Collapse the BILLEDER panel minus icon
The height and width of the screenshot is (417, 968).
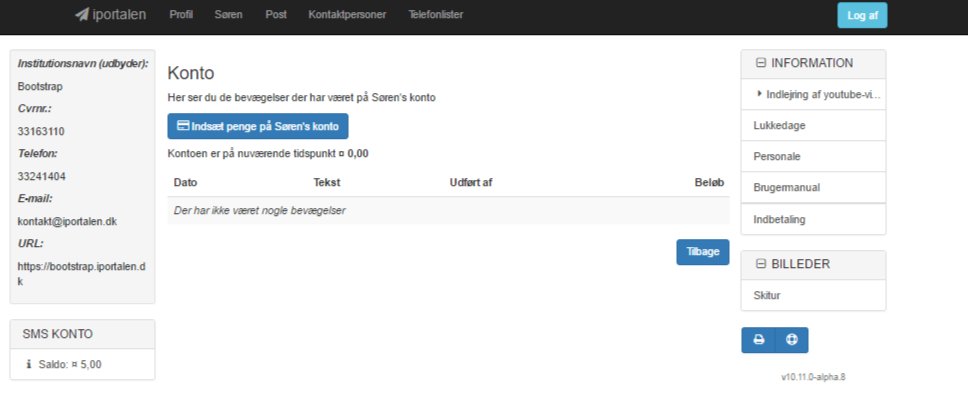(761, 264)
